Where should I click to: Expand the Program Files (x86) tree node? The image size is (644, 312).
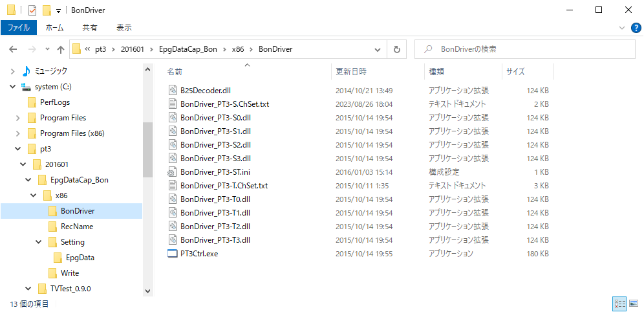[17, 133]
